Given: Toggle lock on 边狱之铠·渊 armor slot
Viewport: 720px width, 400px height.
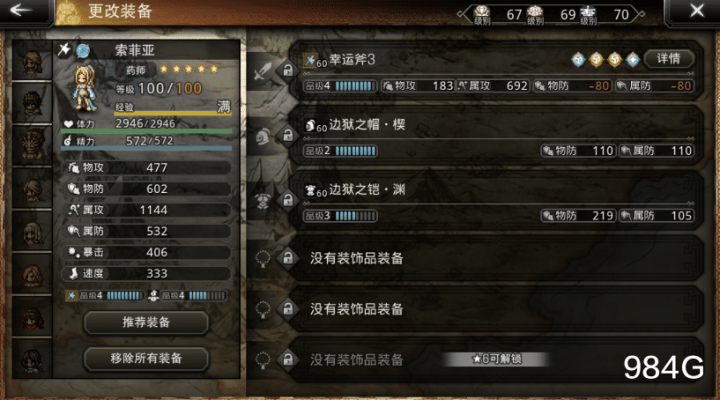Looking at the screenshot, I should click(288, 200).
